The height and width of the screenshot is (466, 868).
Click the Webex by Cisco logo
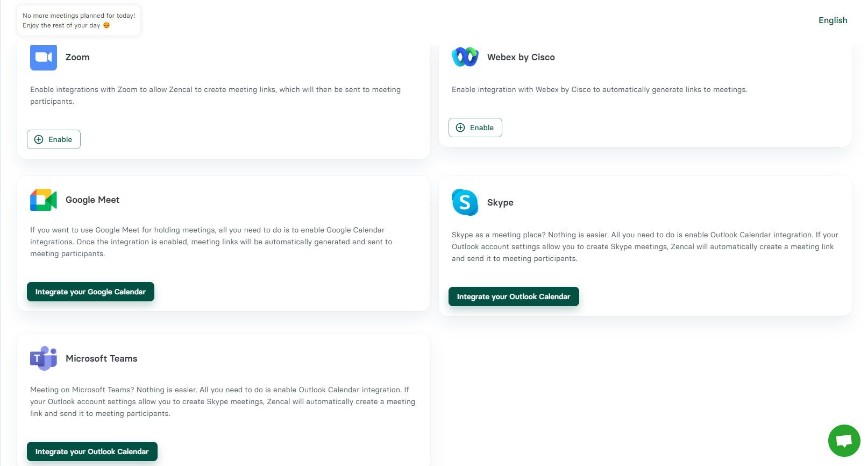click(465, 57)
